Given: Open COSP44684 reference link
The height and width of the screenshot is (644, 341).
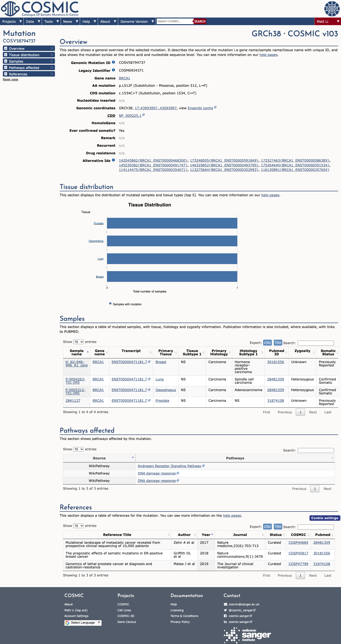Looking at the screenshot, I should click(298, 543).
